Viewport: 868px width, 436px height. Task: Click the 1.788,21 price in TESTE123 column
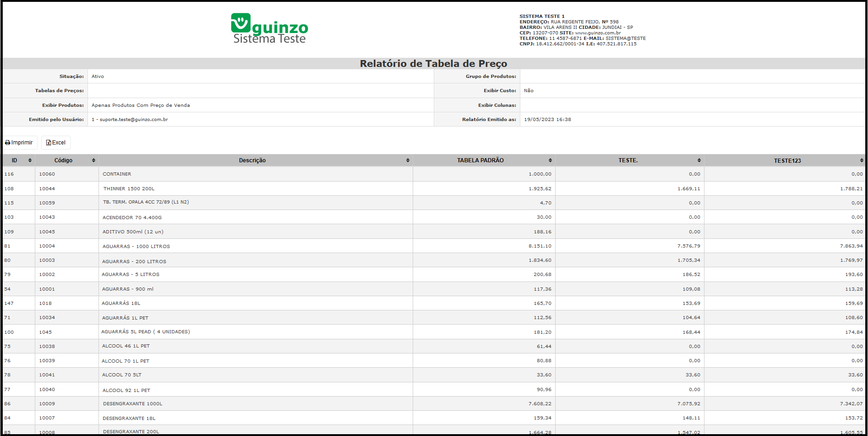coord(852,189)
